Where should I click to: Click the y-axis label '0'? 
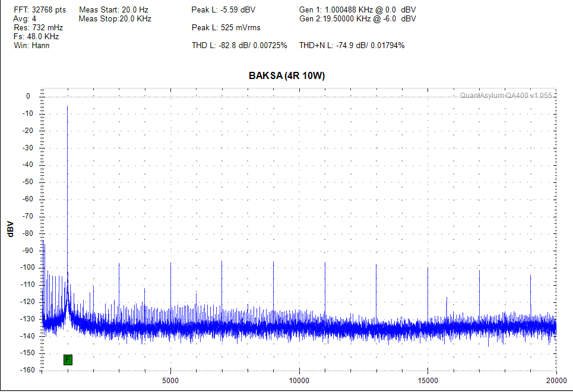pos(28,96)
